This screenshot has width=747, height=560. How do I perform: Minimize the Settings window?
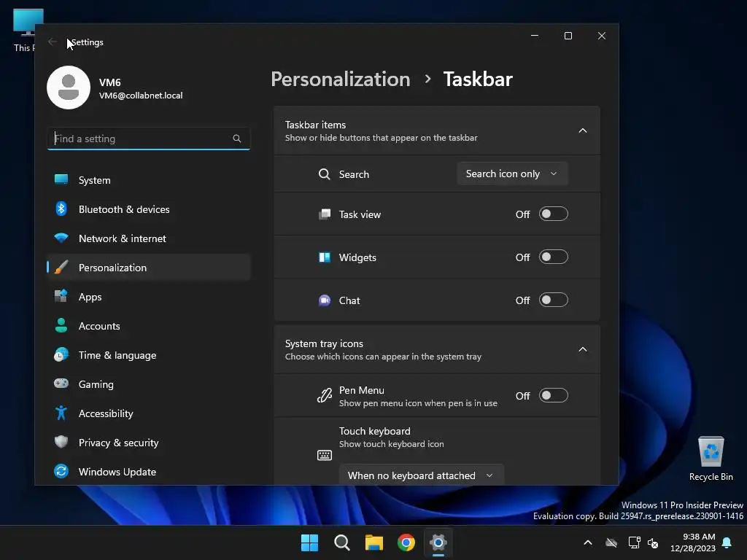[535, 36]
